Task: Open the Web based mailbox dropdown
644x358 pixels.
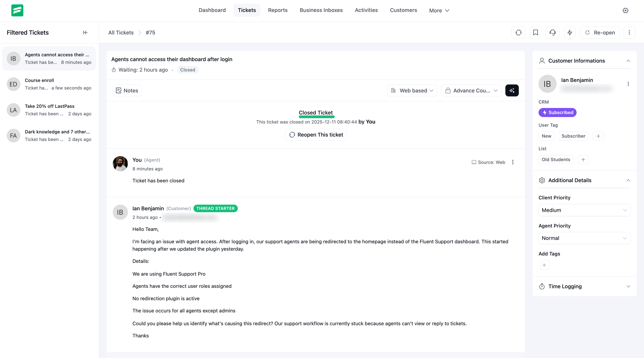Action: (412, 91)
